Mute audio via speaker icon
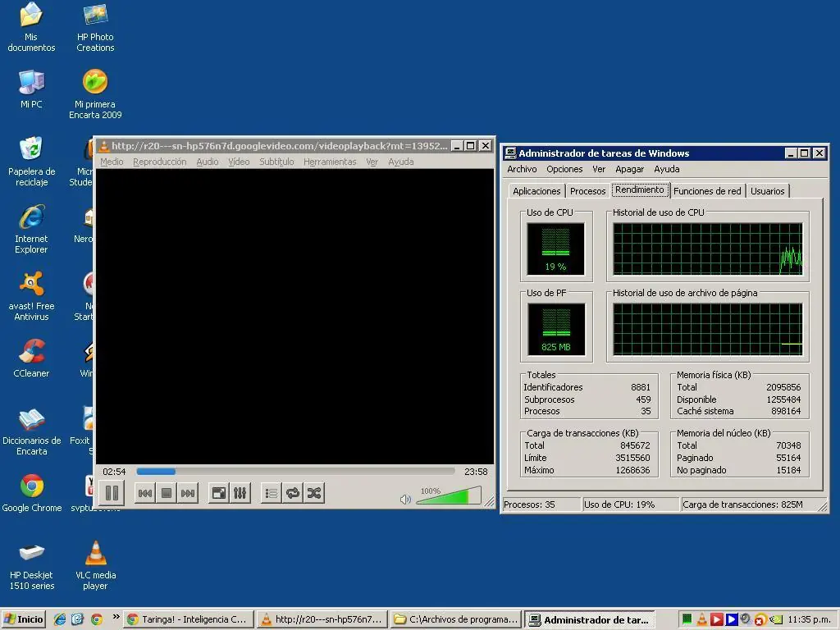This screenshot has height=630, width=840. point(405,499)
